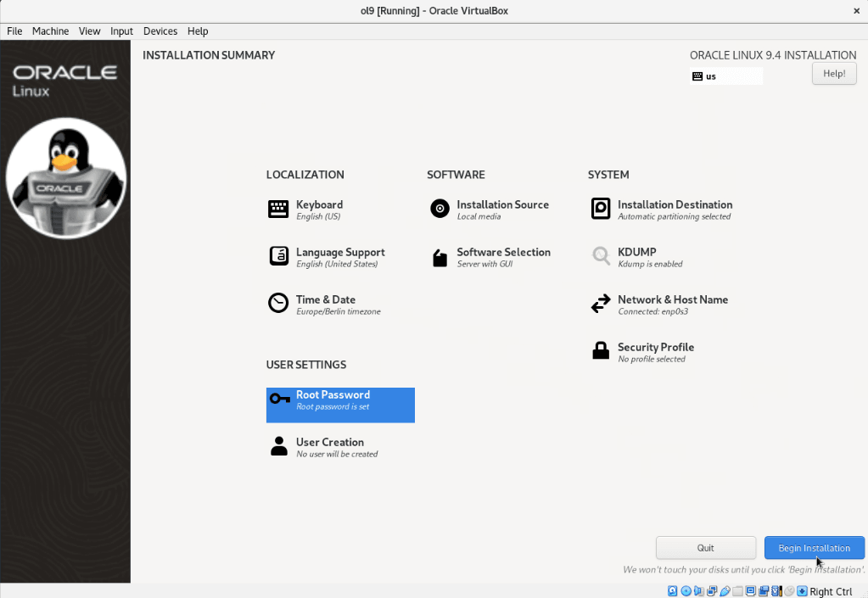Image resolution: width=868 pixels, height=598 pixels.
Task: Open Installation Source disc icon
Action: (x=440, y=209)
